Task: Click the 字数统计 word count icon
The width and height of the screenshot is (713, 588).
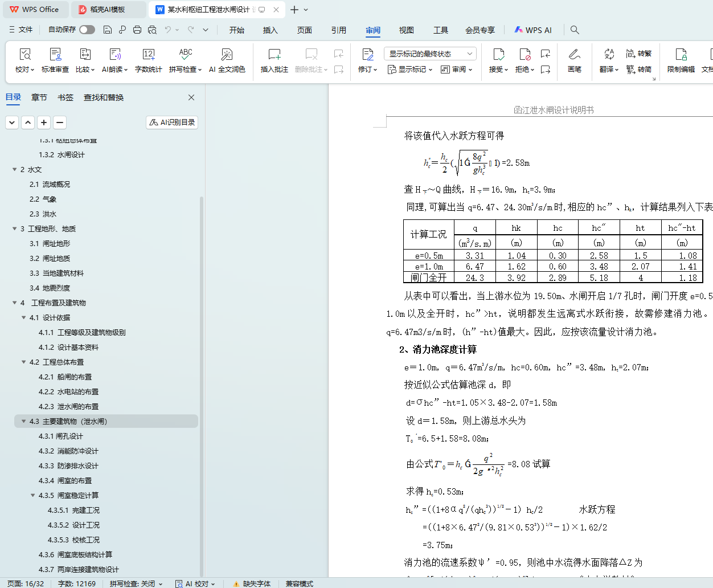Action: 148,55
